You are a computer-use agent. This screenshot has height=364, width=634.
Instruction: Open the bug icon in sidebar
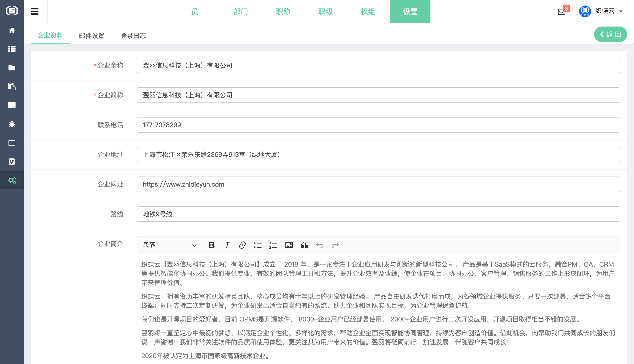point(12,124)
